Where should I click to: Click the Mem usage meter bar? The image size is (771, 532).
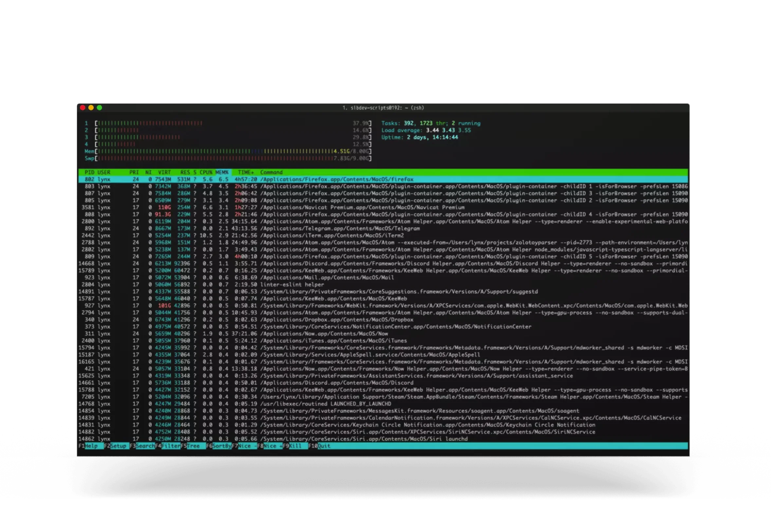pyautogui.click(x=228, y=151)
